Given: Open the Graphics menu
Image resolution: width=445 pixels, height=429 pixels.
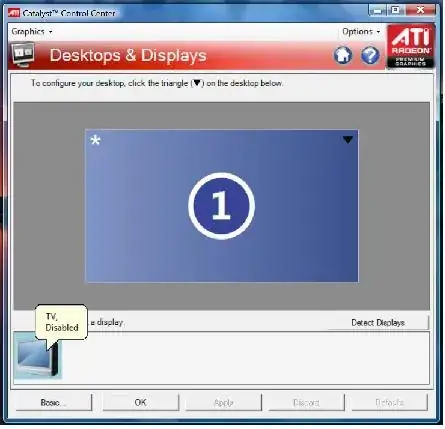Looking at the screenshot, I should coord(32,32).
